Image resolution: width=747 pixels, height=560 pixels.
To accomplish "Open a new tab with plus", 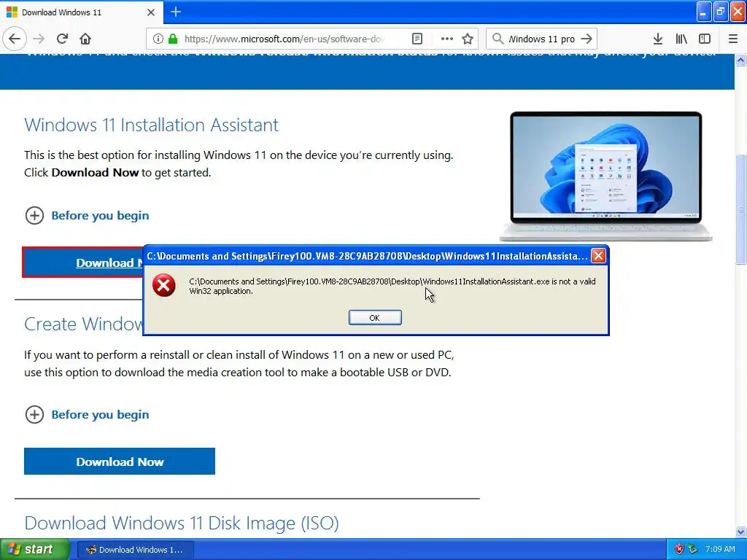I will coord(176,12).
